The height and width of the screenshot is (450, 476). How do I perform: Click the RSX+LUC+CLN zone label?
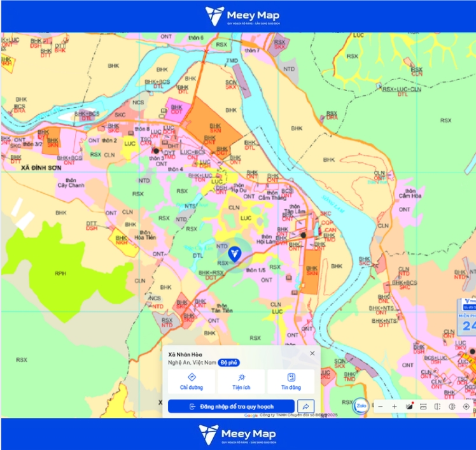pyautogui.click(x=402, y=89)
